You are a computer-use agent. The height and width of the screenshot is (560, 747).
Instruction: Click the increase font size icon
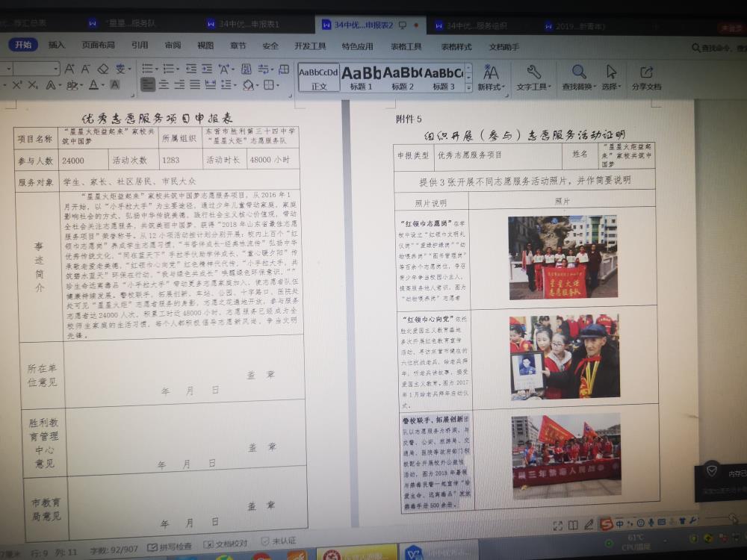point(69,69)
